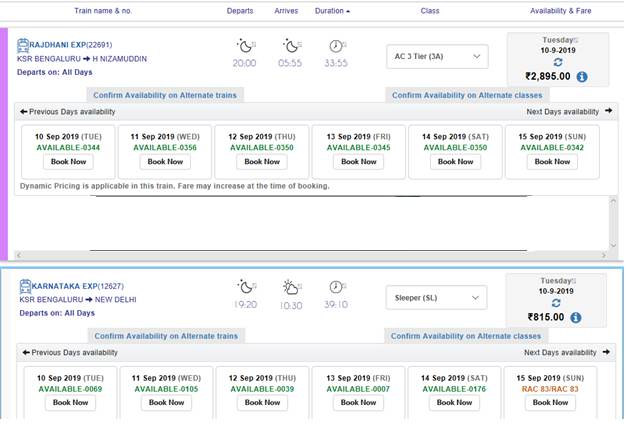Click info icon beside ₹2,895.00 fare
The width and height of the screenshot is (628, 424).
[582, 76]
